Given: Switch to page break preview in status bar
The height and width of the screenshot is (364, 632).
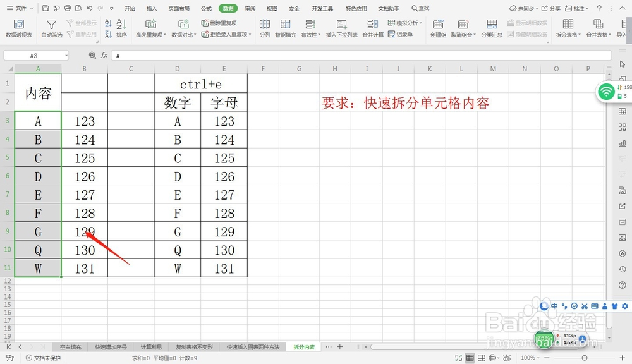Looking at the screenshot, I should [x=481, y=358].
